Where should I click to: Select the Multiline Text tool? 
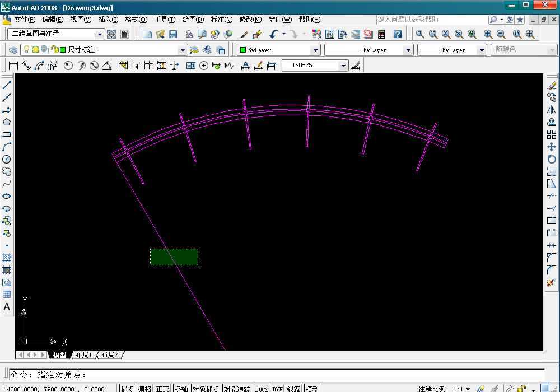pos(7,307)
